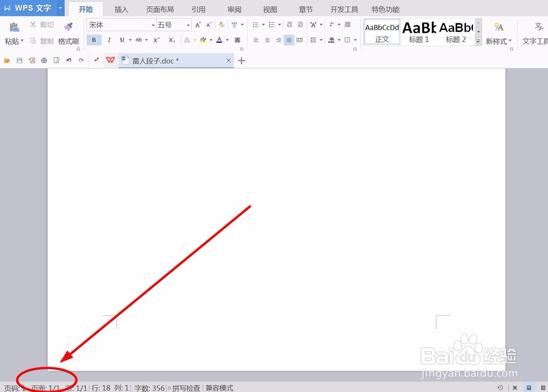Expand the font color dropdown arrow
The height and width of the screenshot is (392, 548).
tap(227, 40)
